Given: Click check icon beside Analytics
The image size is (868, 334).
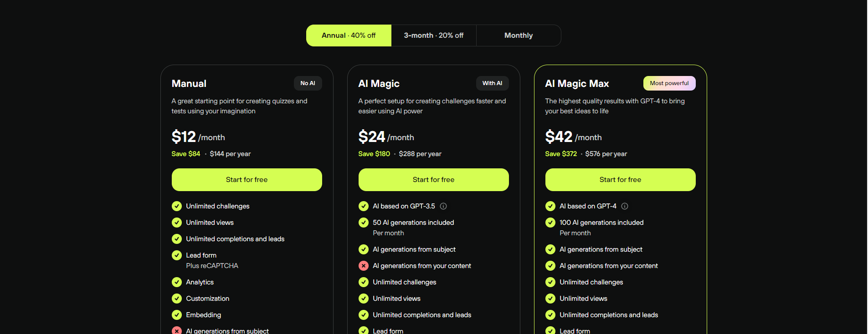Looking at the screenshot, I should tap(177, 282).
